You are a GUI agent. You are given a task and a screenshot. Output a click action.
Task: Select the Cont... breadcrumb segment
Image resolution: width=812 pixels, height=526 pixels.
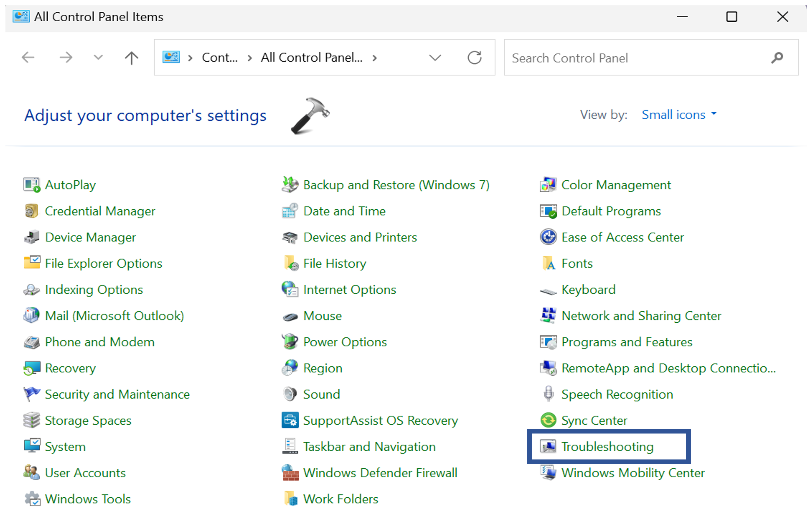[x=219, y=58]
